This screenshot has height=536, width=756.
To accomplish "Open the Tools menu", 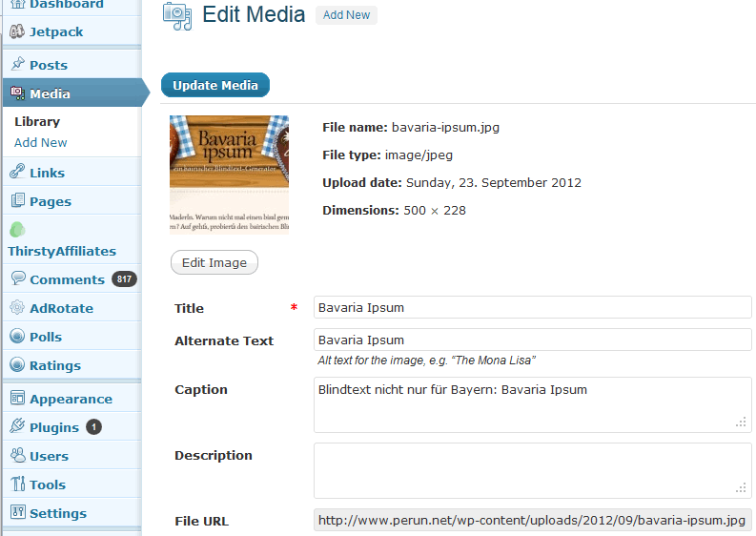I will pyautogui.click(x=48, y=484).
